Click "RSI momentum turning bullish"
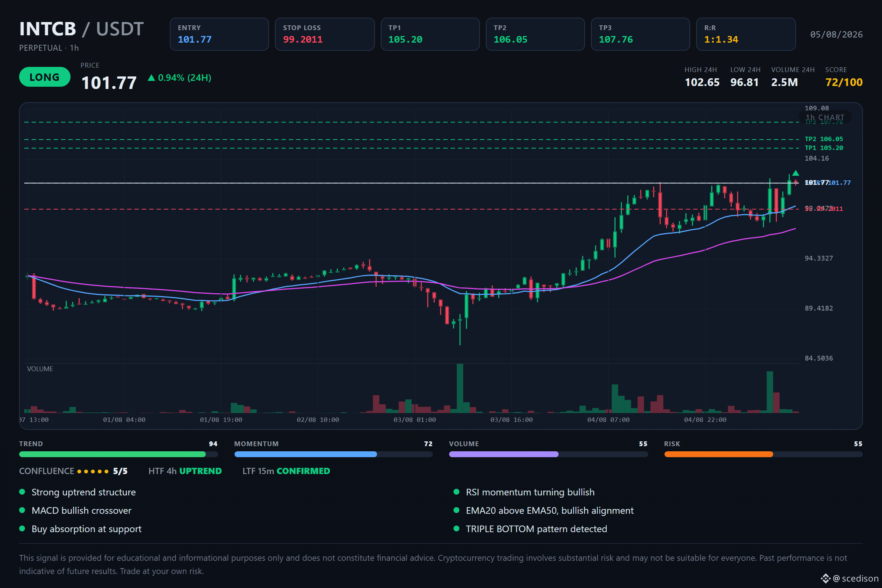Viewport: 882px width, 588px height. coord(530,492)
